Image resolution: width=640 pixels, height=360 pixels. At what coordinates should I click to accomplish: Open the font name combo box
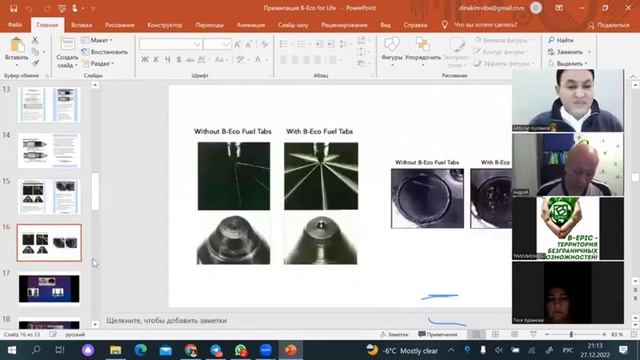pos(171,44)
